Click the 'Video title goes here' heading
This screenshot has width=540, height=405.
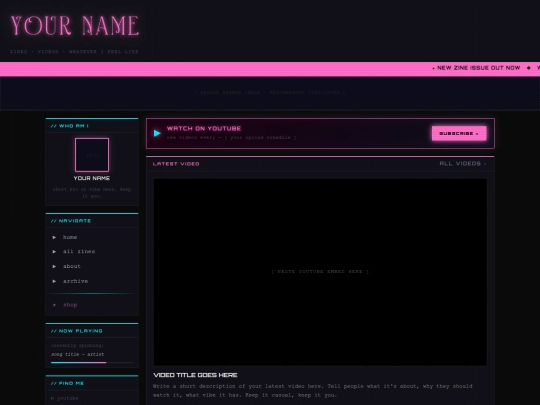tap(195, 375)
